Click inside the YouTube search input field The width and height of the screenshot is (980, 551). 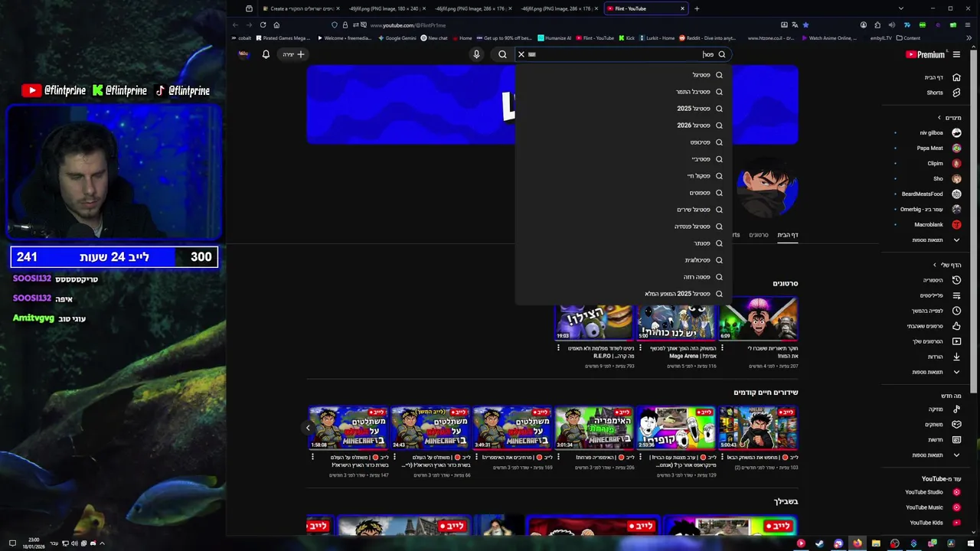622,54
